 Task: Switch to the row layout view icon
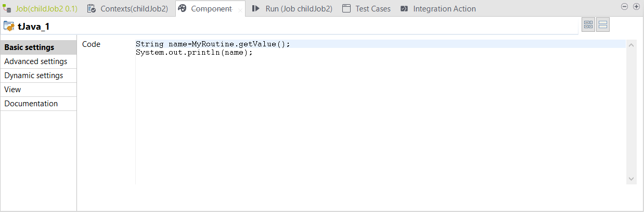tap(603, 25)
